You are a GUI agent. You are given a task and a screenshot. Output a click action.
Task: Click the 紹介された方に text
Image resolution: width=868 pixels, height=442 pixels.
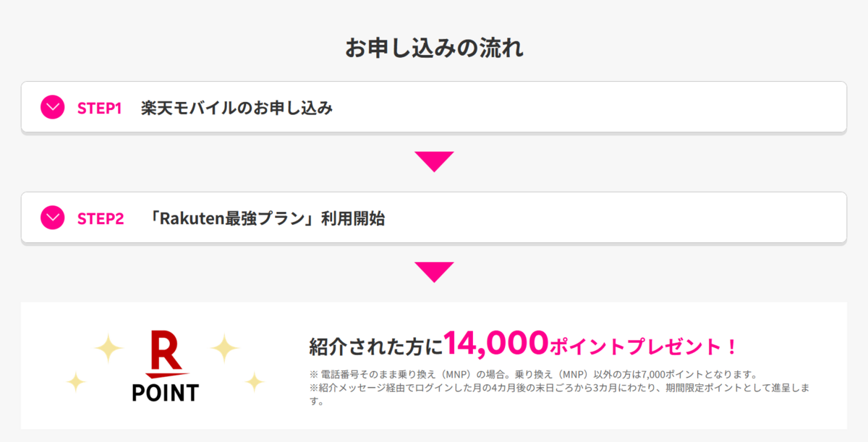tap(375, 347)
